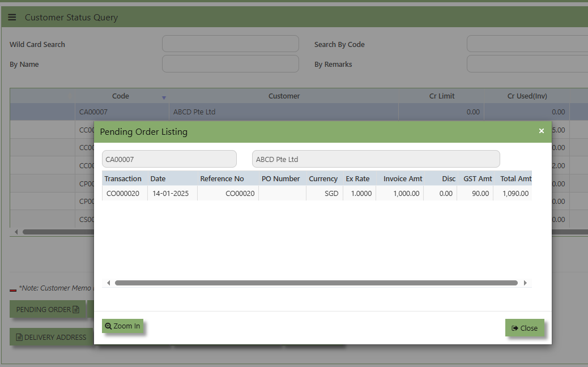
Task: Click the GST Amt column header
Action: click(x=475, y=178)
